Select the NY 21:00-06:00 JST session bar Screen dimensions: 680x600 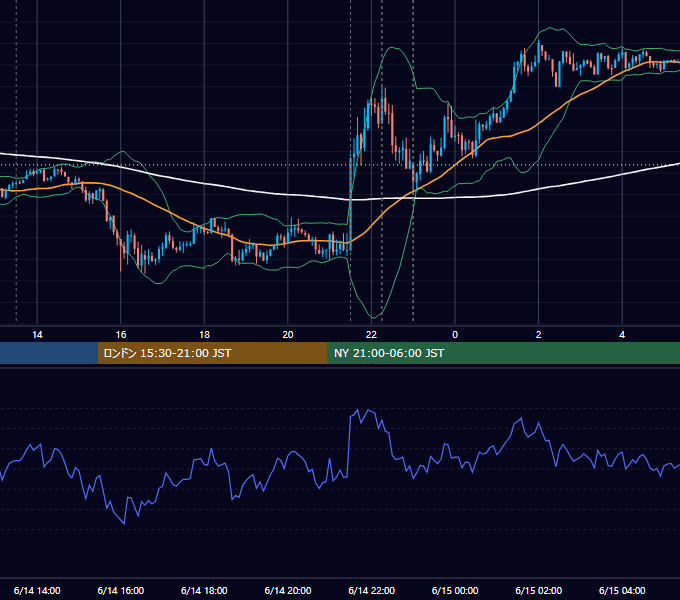pyautogui.click(x=503, y=353)
